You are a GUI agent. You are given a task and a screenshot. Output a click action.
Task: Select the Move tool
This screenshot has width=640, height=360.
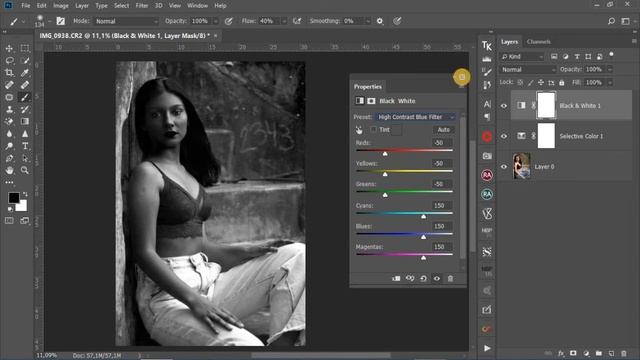tap(9, 48)
